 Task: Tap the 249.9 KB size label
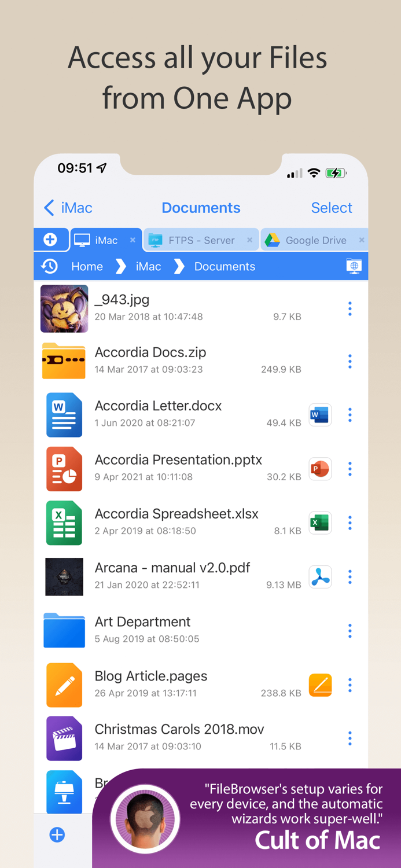click(x=281, y=369)
